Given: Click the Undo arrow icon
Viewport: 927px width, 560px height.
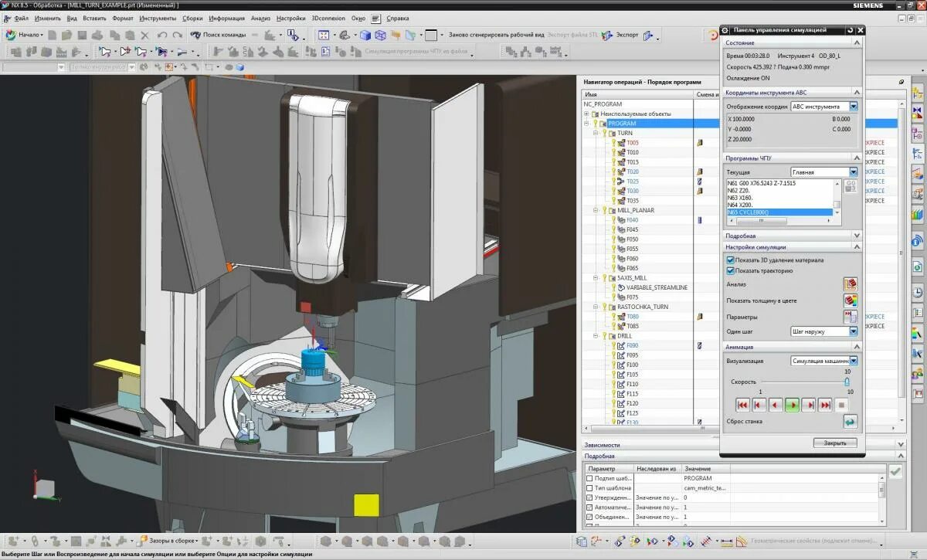Looking at the screenshot, I should click(161, 35).
